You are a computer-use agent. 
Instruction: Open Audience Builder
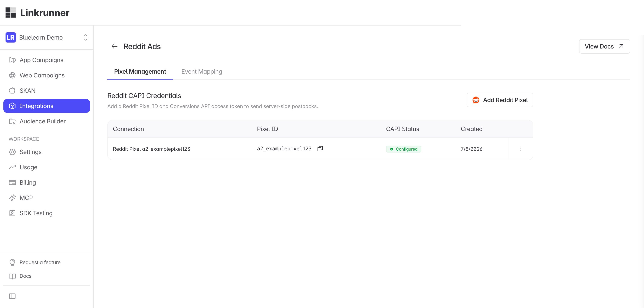(x=46, y=121)
